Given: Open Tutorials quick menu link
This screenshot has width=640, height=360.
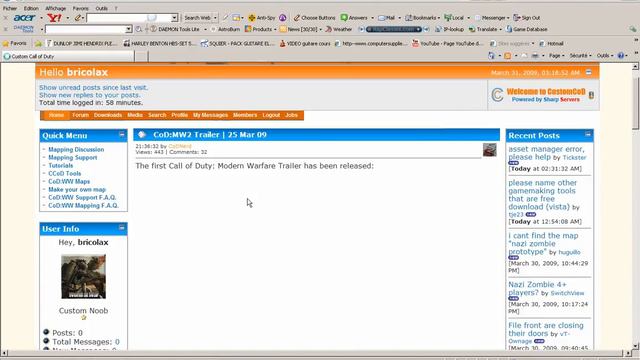Looking at the screenshot, I should (x=60, y=165).
